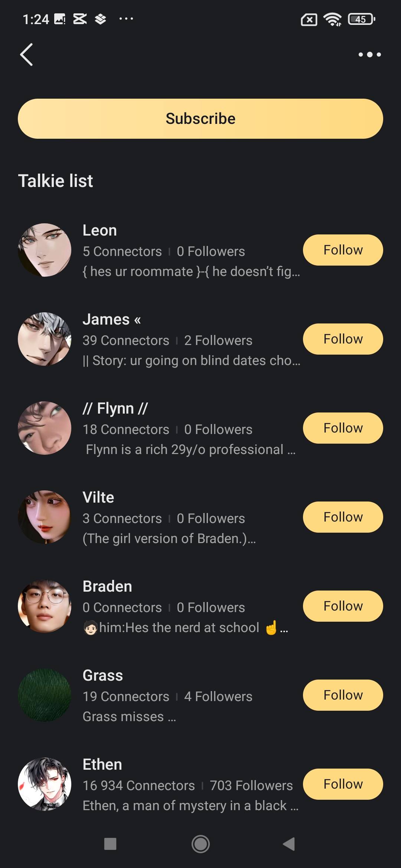The height and width of the screenshot is (868, 401).
Task: Tap the Android recent apps square button
Action: tap(110, 844)
